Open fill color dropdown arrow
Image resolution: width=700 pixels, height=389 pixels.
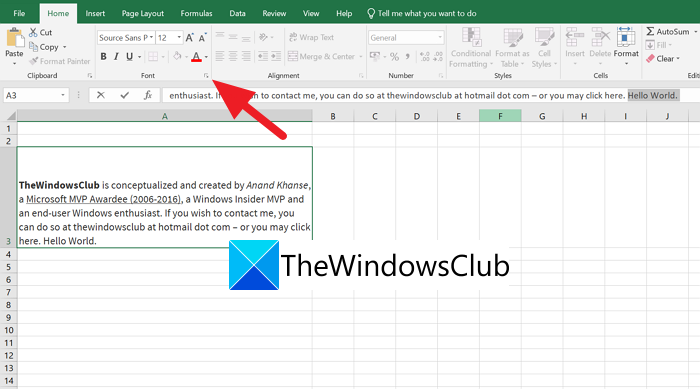click(186, 57)
